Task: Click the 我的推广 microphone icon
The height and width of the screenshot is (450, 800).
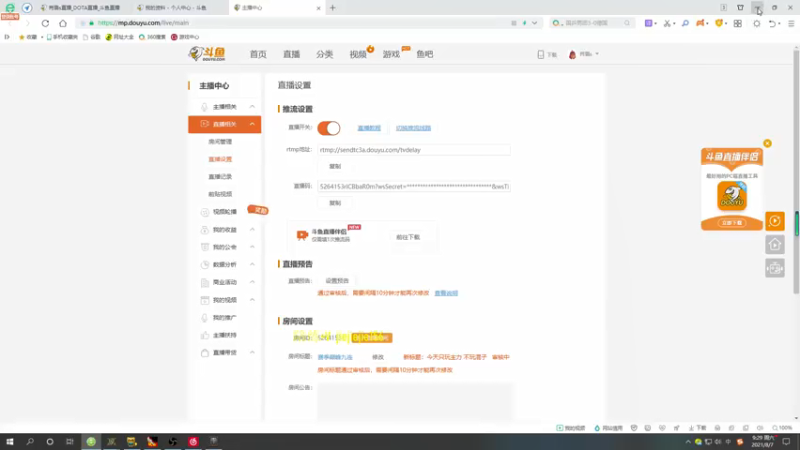Action: (205, 317)
